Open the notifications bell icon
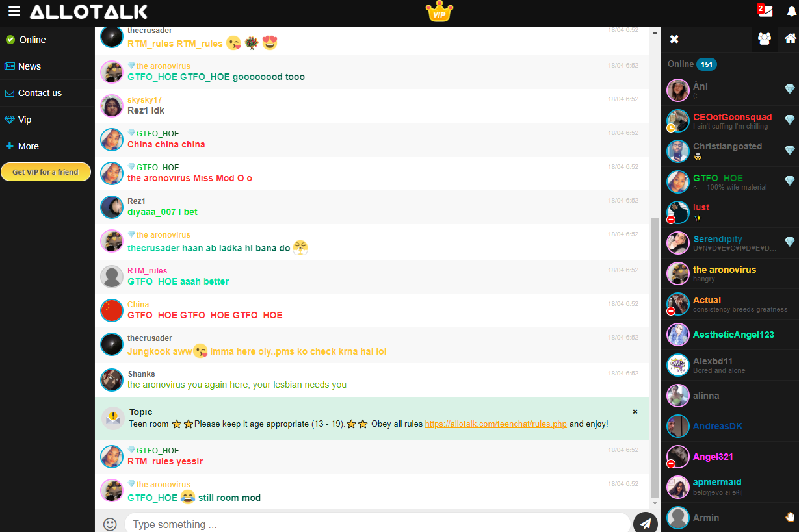Viewport: 799px width, 532px height. click(791, 12)
